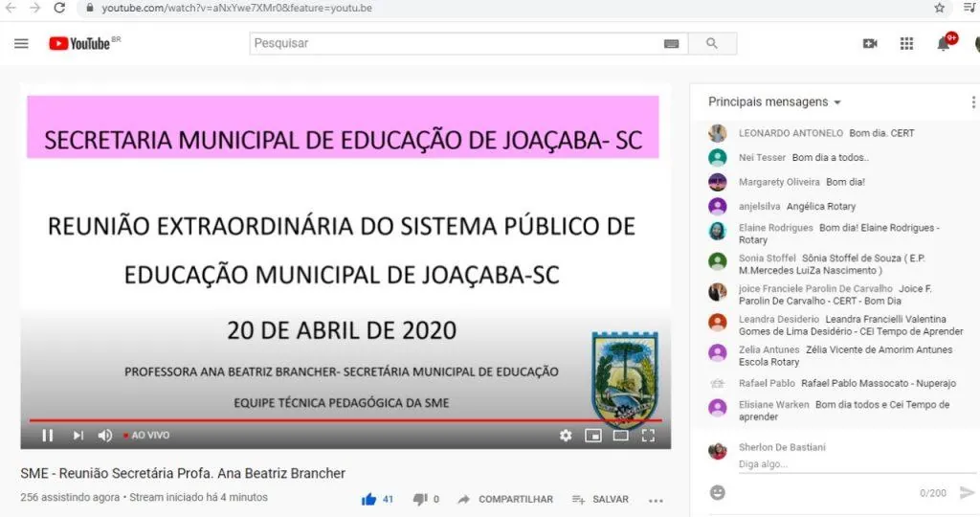This screenshot has height=517, width=980.
Task: Save the video via SALVAR
Action: 600,499
